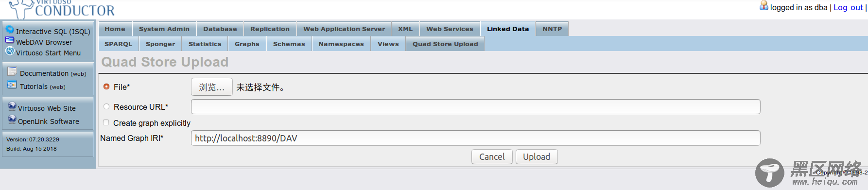Click the Log out link

848,7
